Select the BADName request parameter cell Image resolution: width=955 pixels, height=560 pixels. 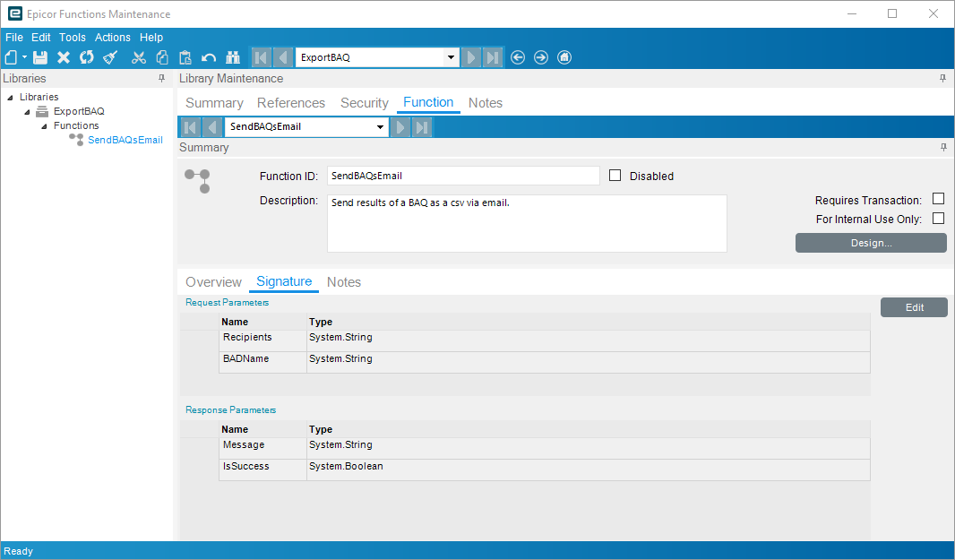coord(263,362)
